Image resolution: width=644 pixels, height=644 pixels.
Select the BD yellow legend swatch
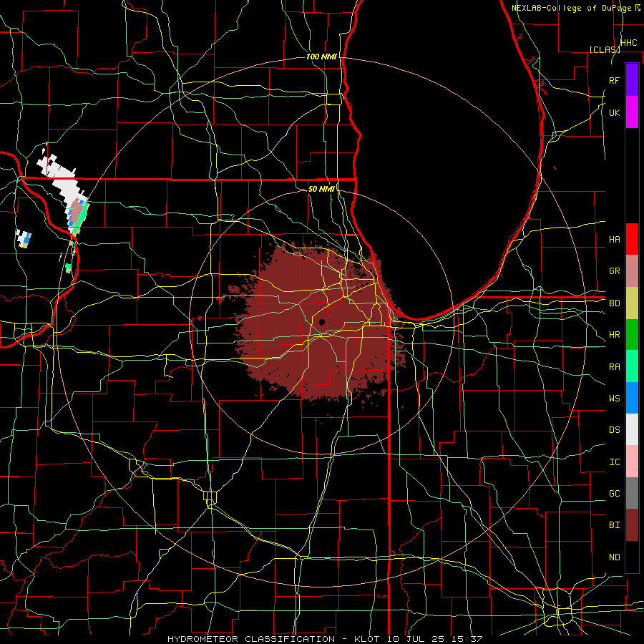[632, 303]
